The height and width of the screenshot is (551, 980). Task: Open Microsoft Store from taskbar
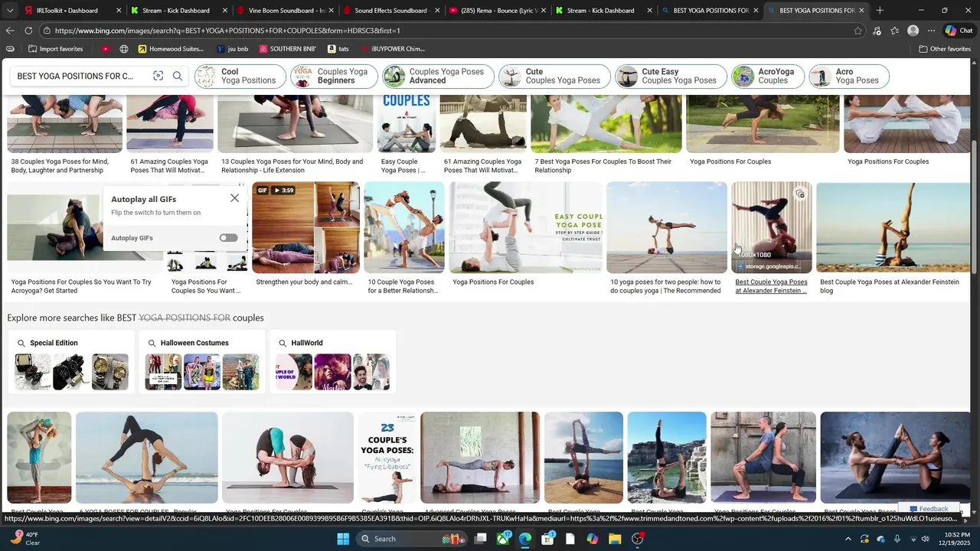[x=547, y=539]
